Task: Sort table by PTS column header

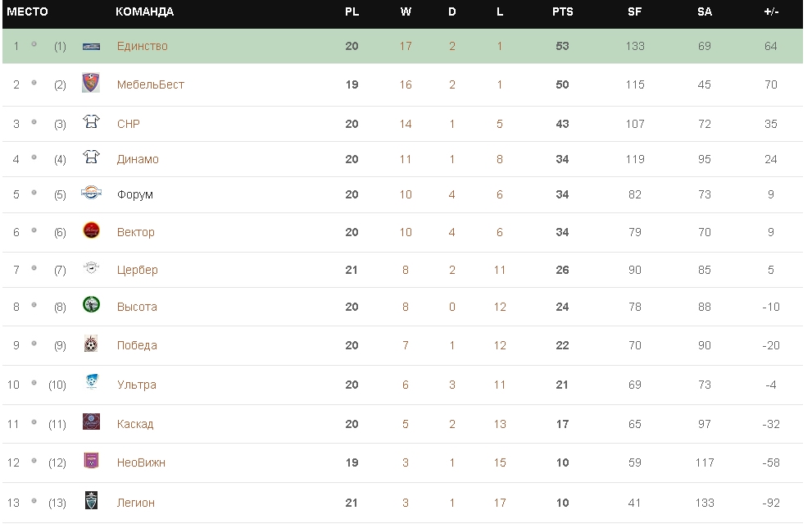Action: point(562,12)
